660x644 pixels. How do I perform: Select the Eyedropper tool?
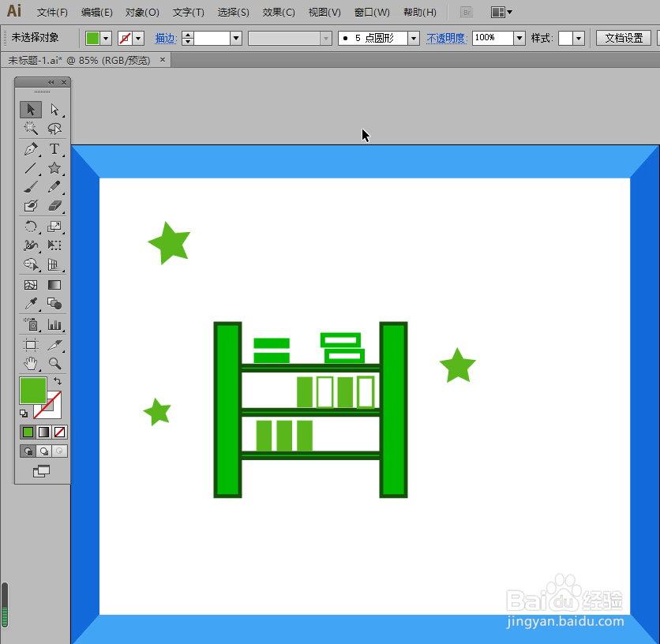[31, 304]
